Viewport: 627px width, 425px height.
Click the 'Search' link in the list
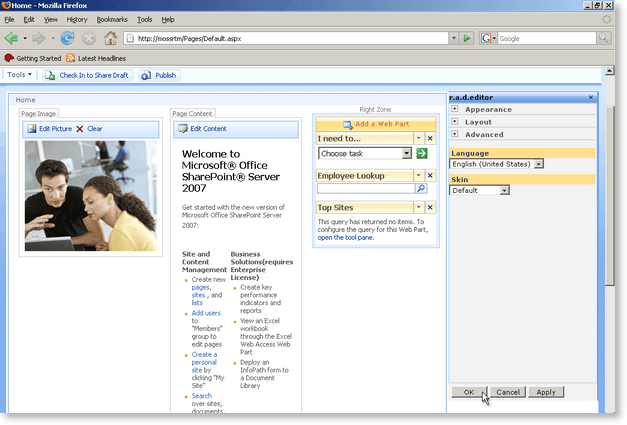pyautogui.click(x=202, y=396)
